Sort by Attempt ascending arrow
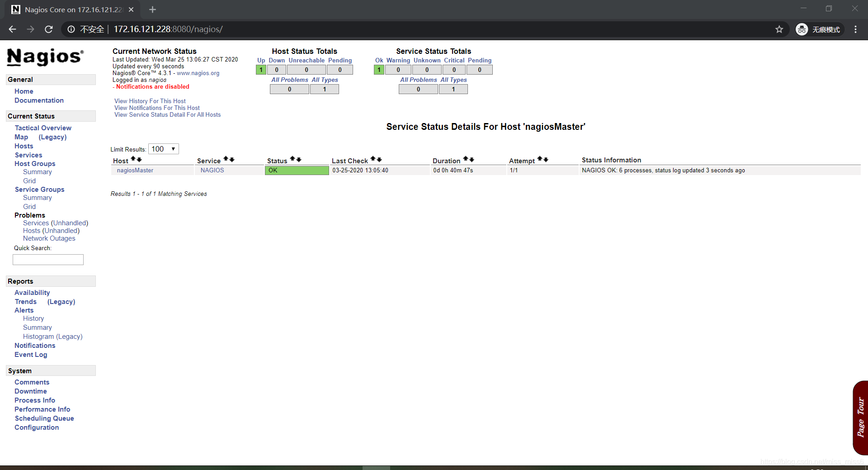 click(540, 159)
